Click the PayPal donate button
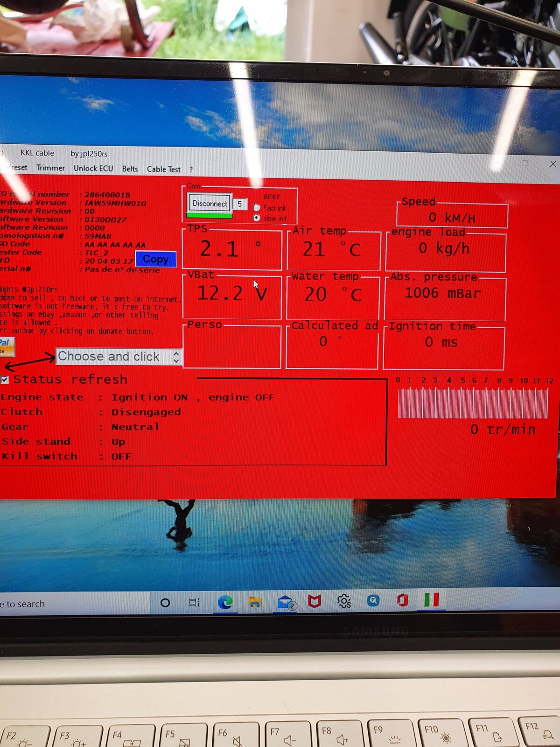Image resolution: width=560 pixels, height=747 pixels. click(x=7, y=347)
